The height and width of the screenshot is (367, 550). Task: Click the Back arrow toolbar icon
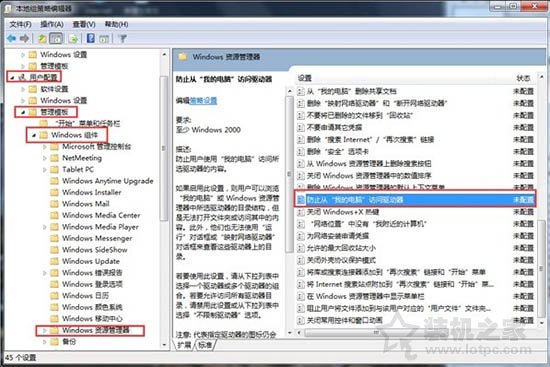click(x=12, y=38)
